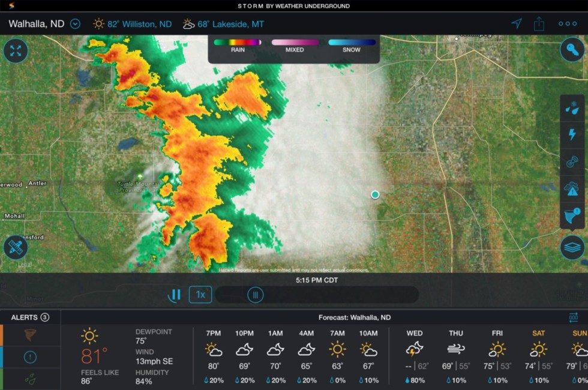
Task: Click the map legend key icon
Action: click(x=572, y=50)
